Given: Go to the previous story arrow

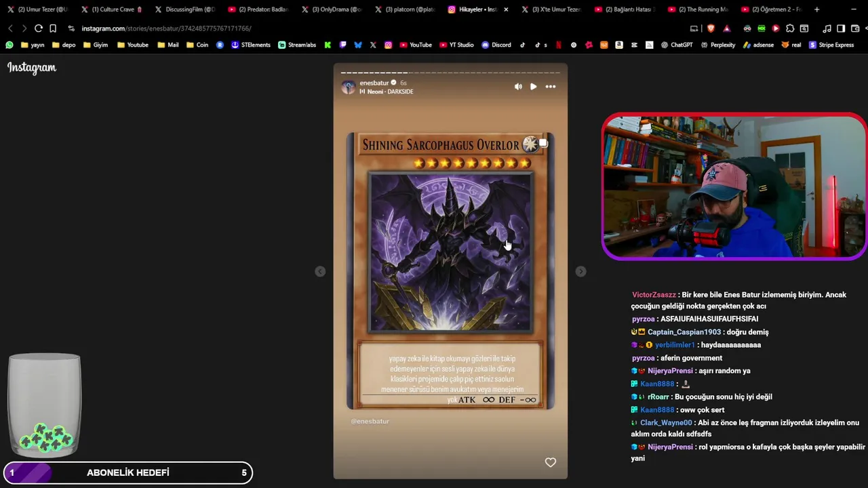Looking at the screenshot, I should click(320, 271).
